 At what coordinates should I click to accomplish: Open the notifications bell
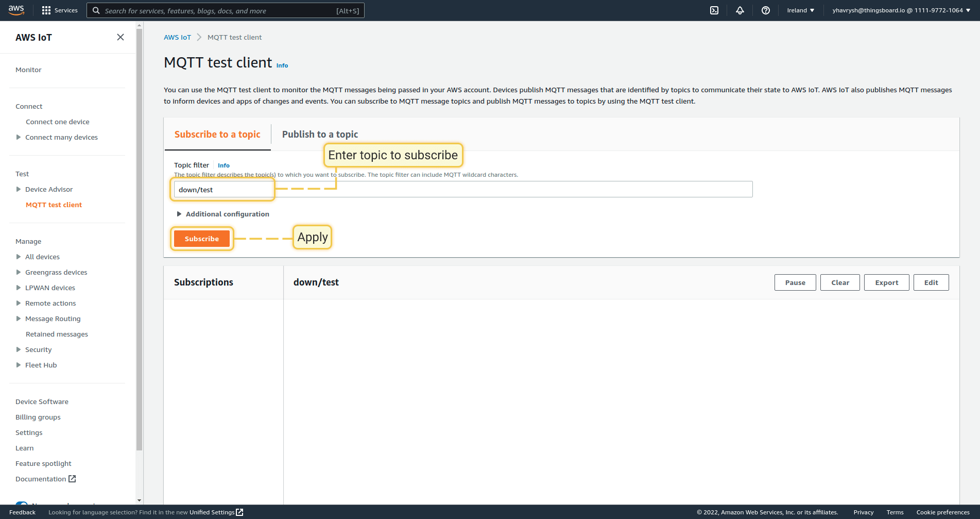click(740, 10)
